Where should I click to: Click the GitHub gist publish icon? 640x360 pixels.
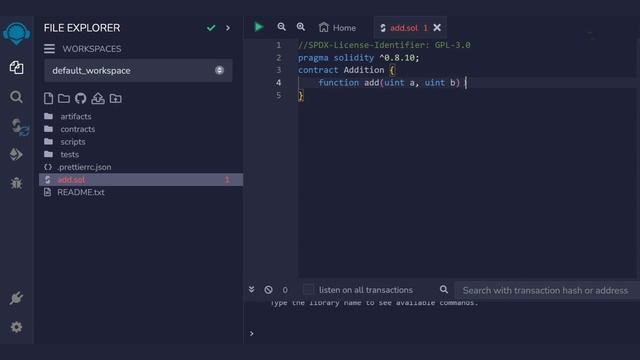[80, 98]
